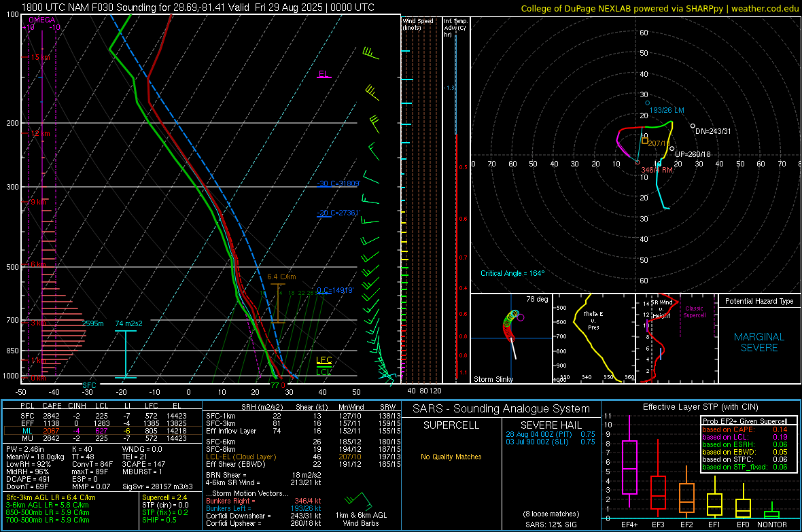The width and height of the screenshot is (802, 532).
Task: Click the blue 'Bunkers Left =' label
Action: (228, 508)
